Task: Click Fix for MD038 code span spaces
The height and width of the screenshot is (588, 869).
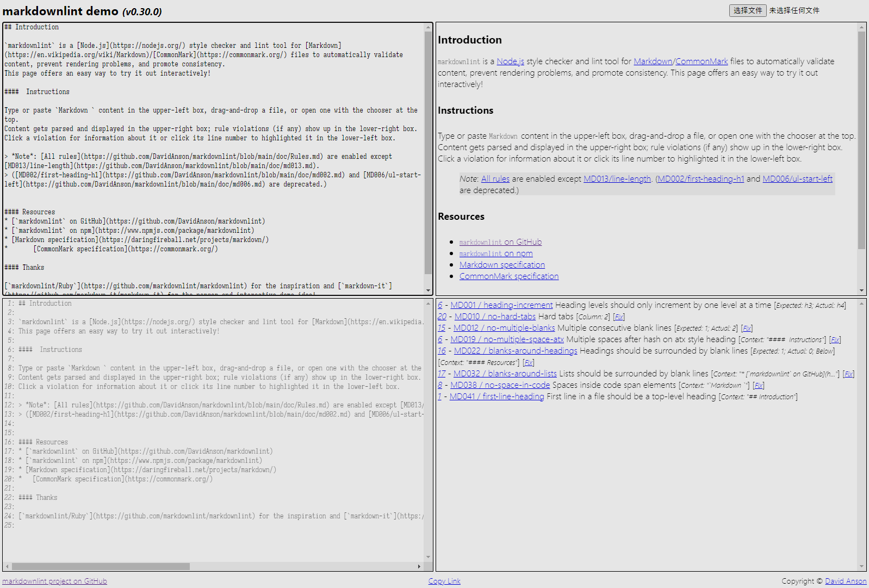Action: click(x=759, y=386)
